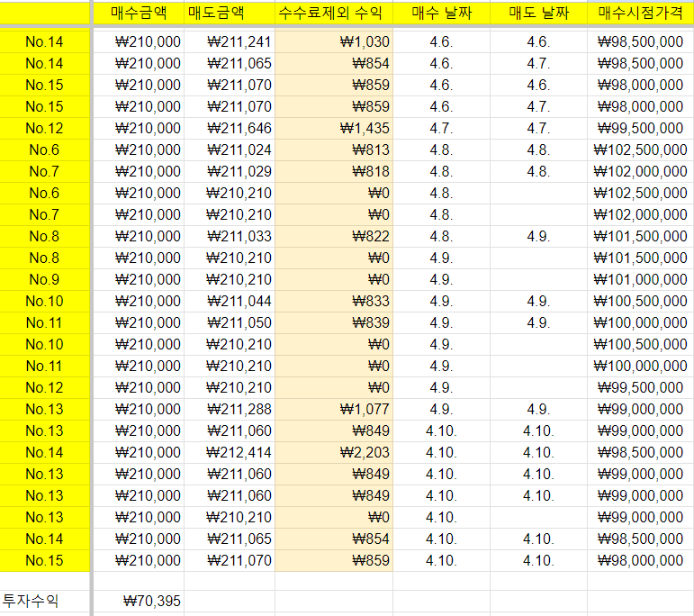Select the 매도 날짜 column header
Image resolution: width=694 pixels, height=616 pixels.
538,14
